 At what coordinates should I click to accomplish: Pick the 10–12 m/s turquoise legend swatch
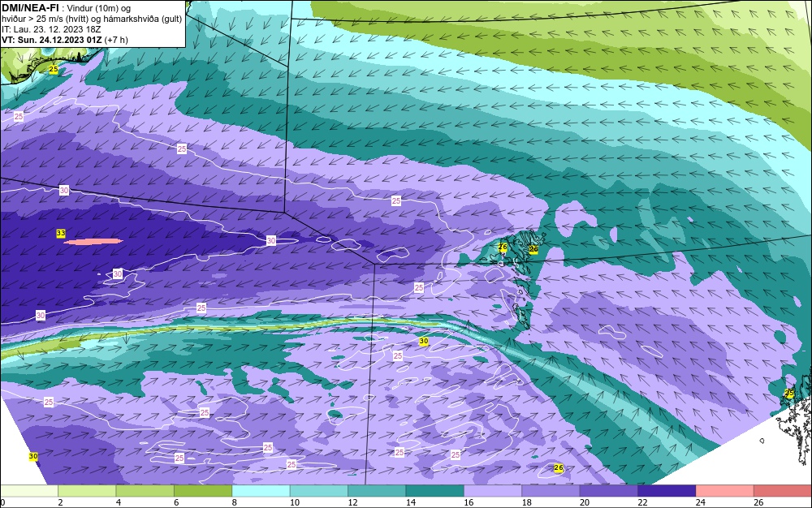pos(319,491)
